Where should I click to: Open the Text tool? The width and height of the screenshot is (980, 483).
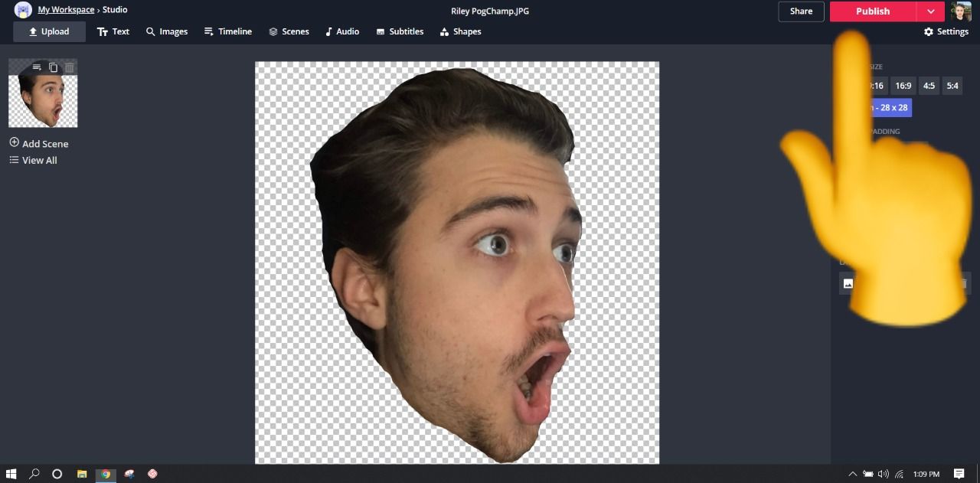point(113,31)
